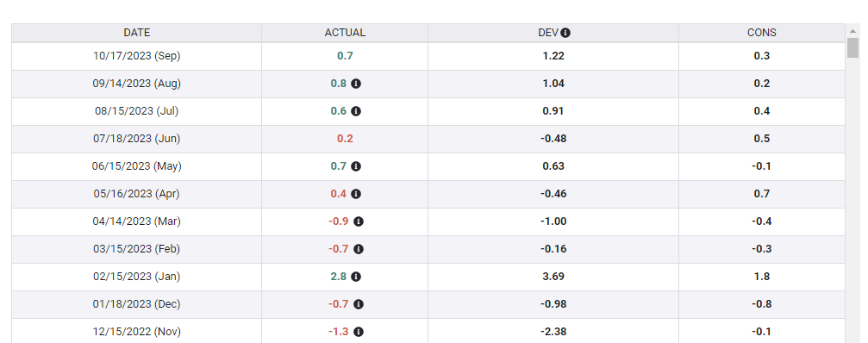868x343 pixels.
Task: Click info icon beside 0.8 in Aug row
Action: 356,84
